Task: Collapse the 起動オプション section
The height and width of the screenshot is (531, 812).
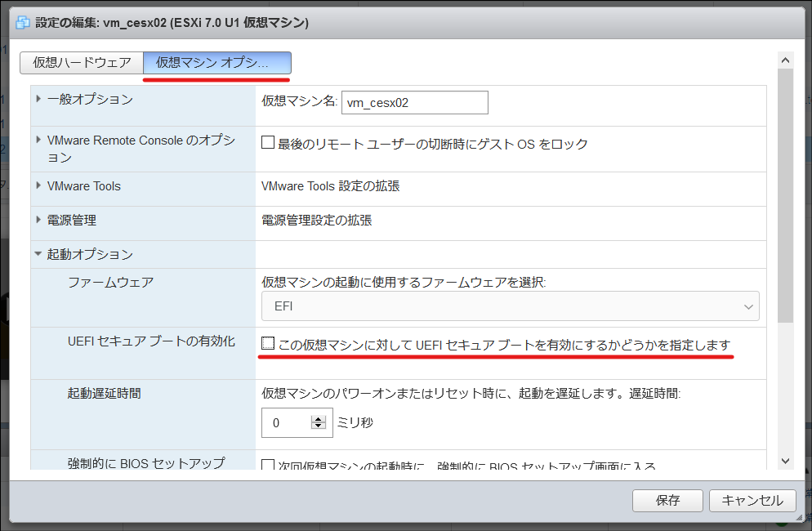Action: [x=38, y=253]
